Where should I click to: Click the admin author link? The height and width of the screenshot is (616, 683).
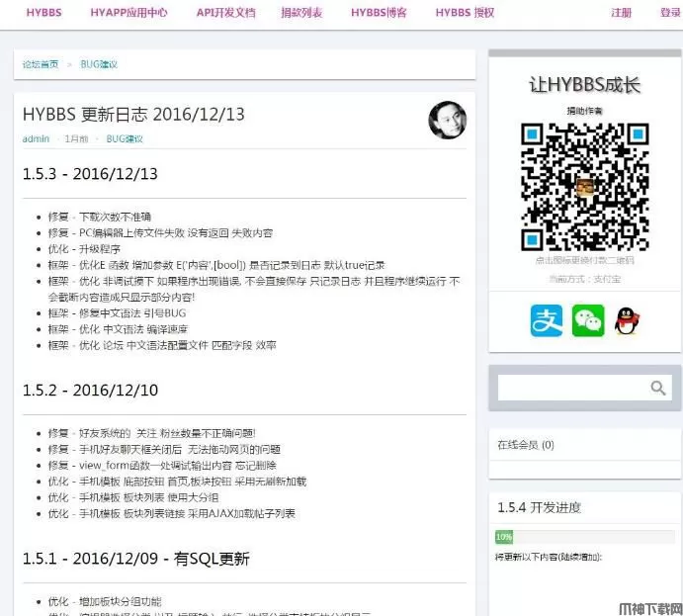[x=36, y=138]
